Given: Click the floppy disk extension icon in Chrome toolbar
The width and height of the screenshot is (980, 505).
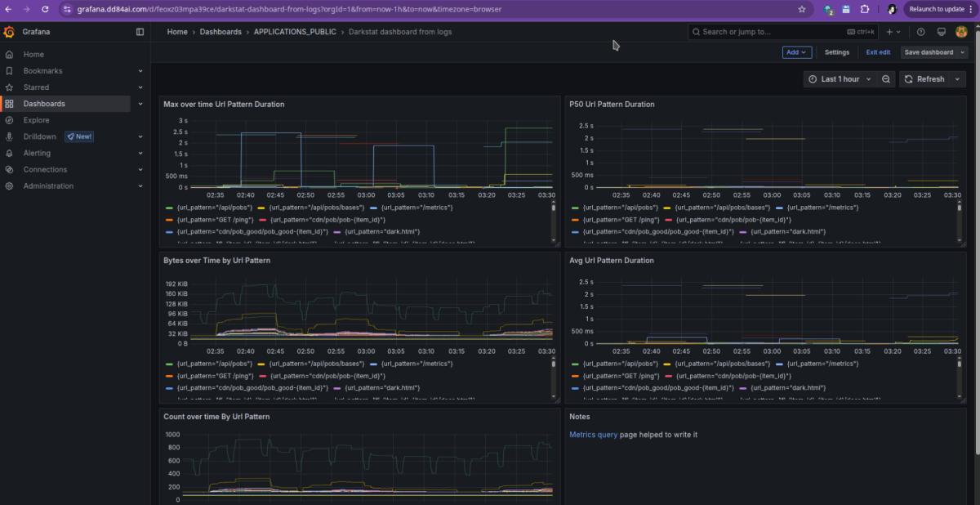Looking at the screenshot, I should [x=846, y=9].
